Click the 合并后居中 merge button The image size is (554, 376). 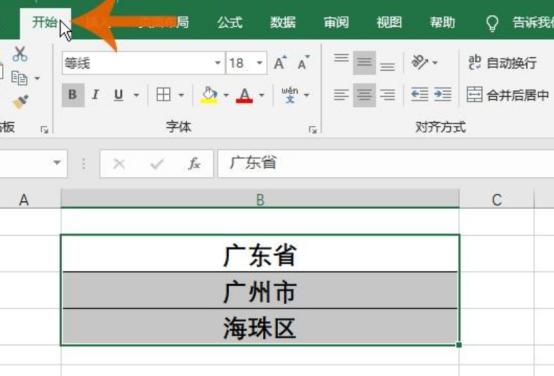507,95
